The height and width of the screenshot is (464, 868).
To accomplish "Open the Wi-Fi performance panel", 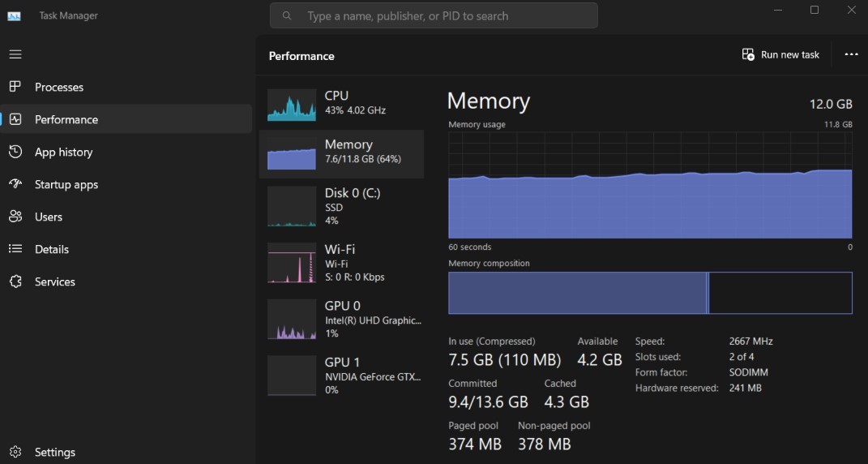I will [x=341, y=264].
